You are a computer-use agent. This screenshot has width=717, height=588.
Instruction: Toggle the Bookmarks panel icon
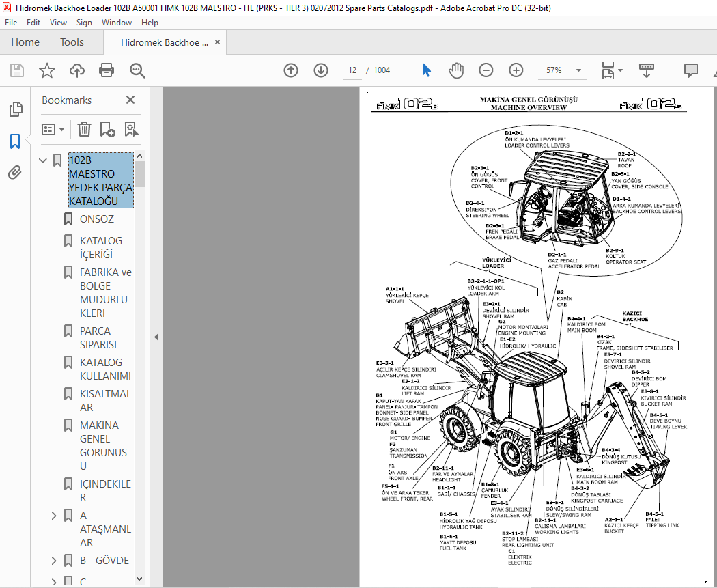point(15,141)
